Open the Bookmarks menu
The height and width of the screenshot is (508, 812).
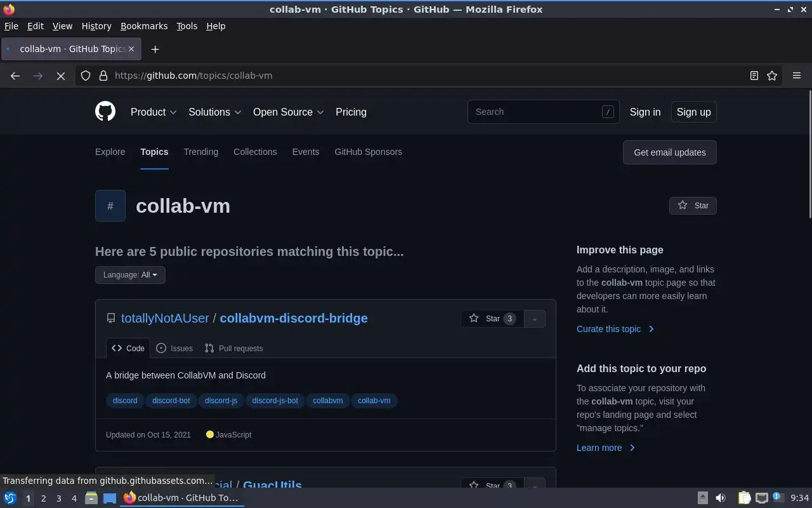(x=144, y=26)
